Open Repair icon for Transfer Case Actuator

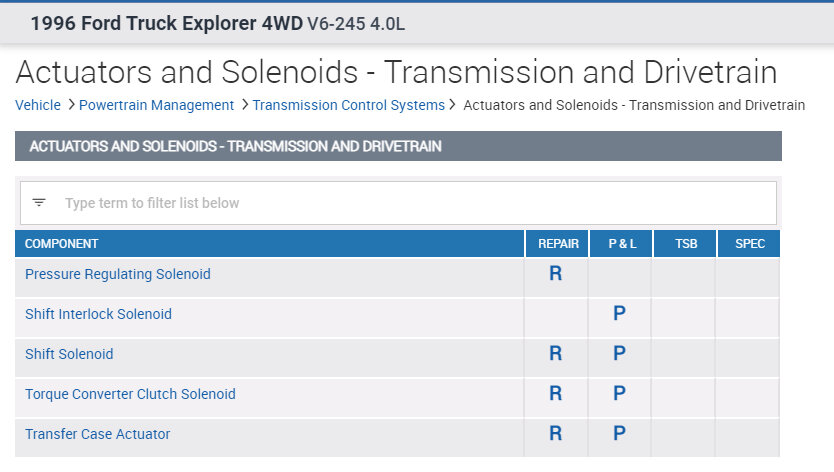[556, 434]
